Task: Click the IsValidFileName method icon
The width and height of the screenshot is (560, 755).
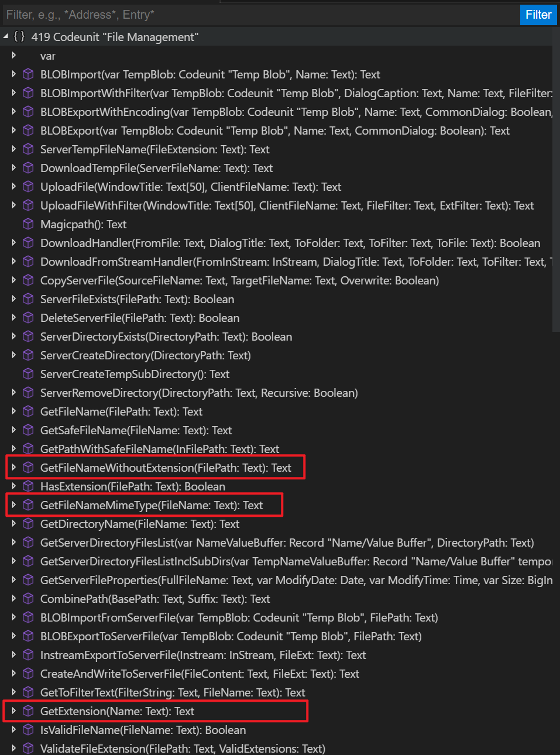Action: tap(28, 730)
